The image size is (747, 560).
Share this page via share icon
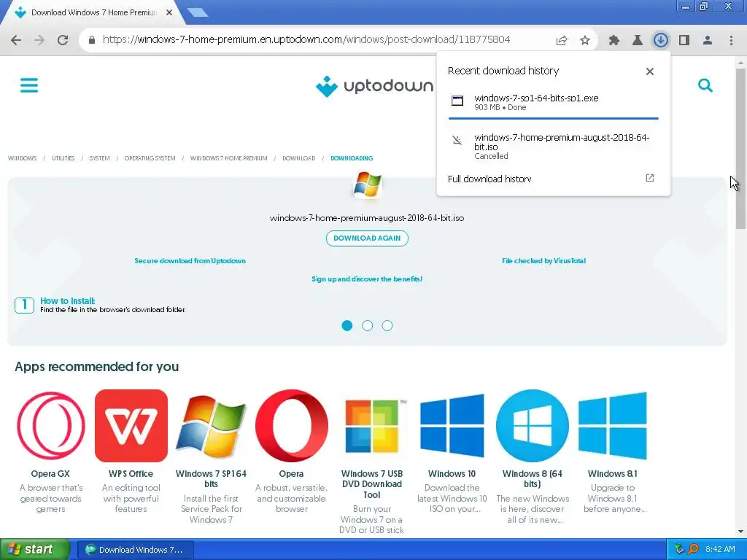[562, 40]
